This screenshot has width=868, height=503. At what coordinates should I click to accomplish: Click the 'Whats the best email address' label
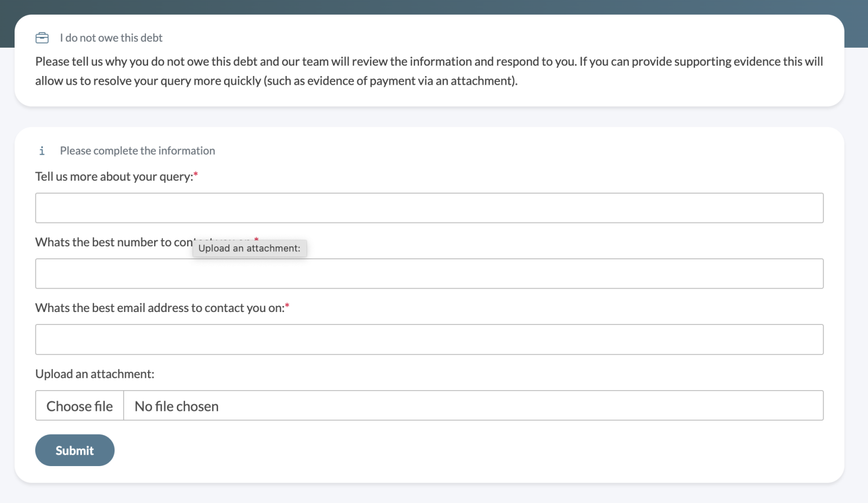(159, 308)
